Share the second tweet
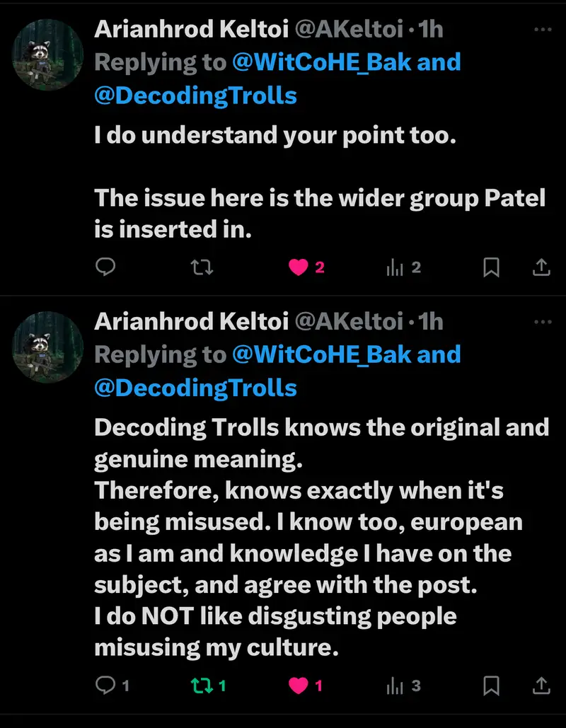This screenshot has height=728, width=566. pos(541,685)
